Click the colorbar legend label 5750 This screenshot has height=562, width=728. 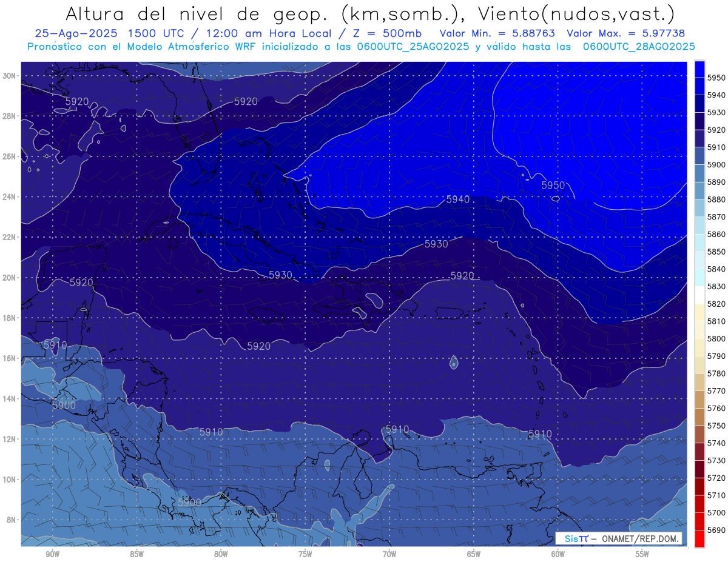click(716, 426)
